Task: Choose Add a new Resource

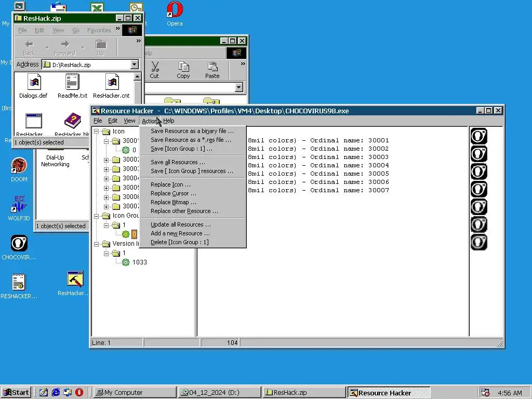Action: [x=192, y=233]
